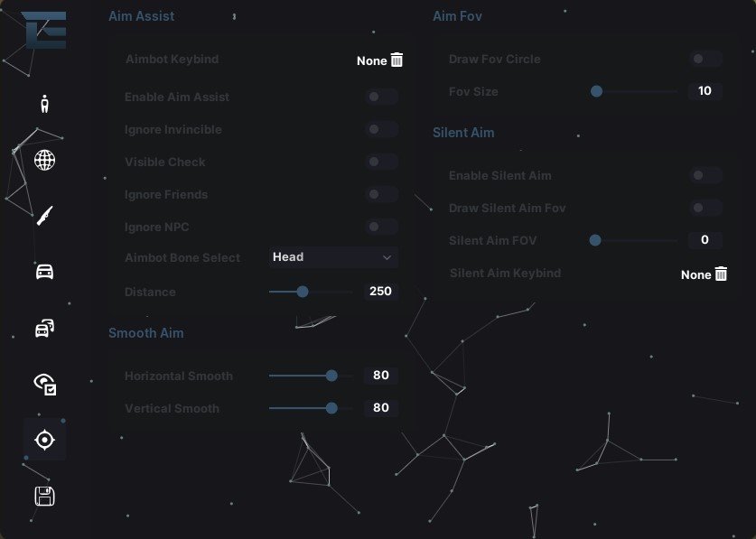Open the world section with the globe icon
The height and width of the screenshot is (539, 756).
[x=45, y=160]
